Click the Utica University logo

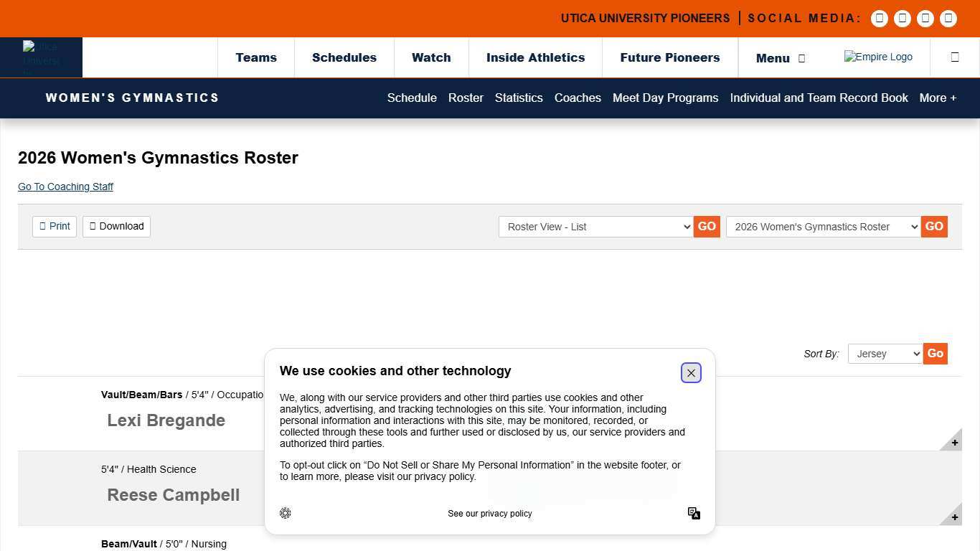(42, 57)
